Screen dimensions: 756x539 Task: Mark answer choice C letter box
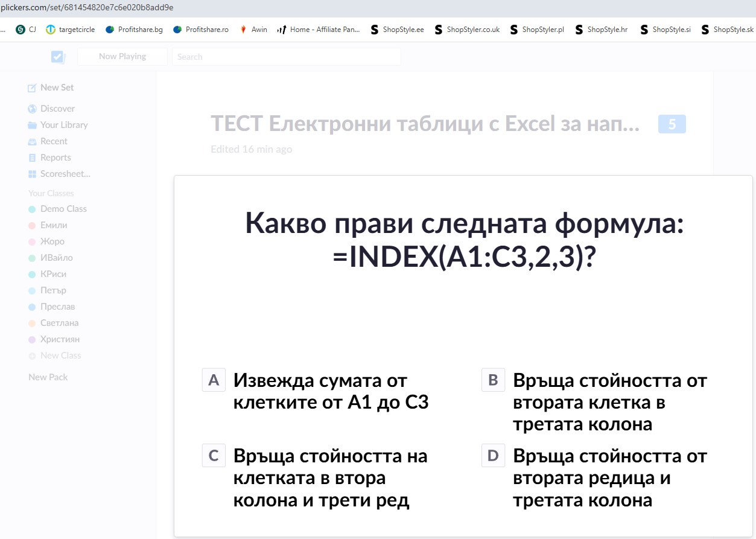coord(214,456)
